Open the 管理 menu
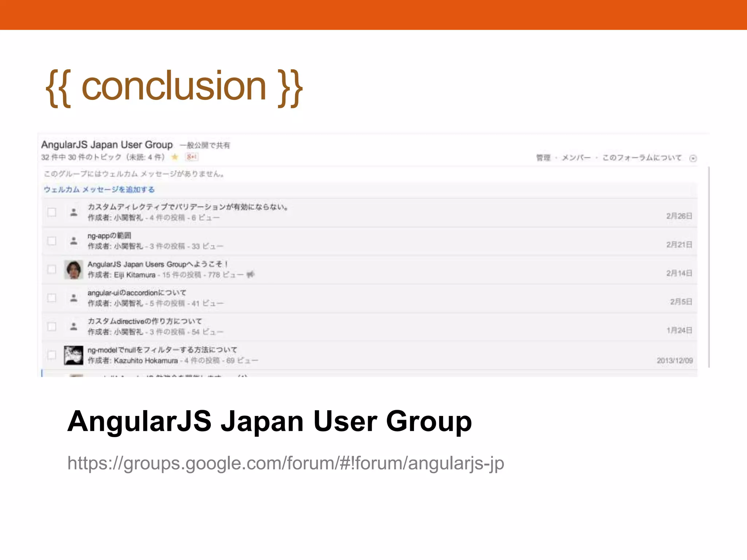The width and height of the screenshot is (747, 560). point(543,157)
